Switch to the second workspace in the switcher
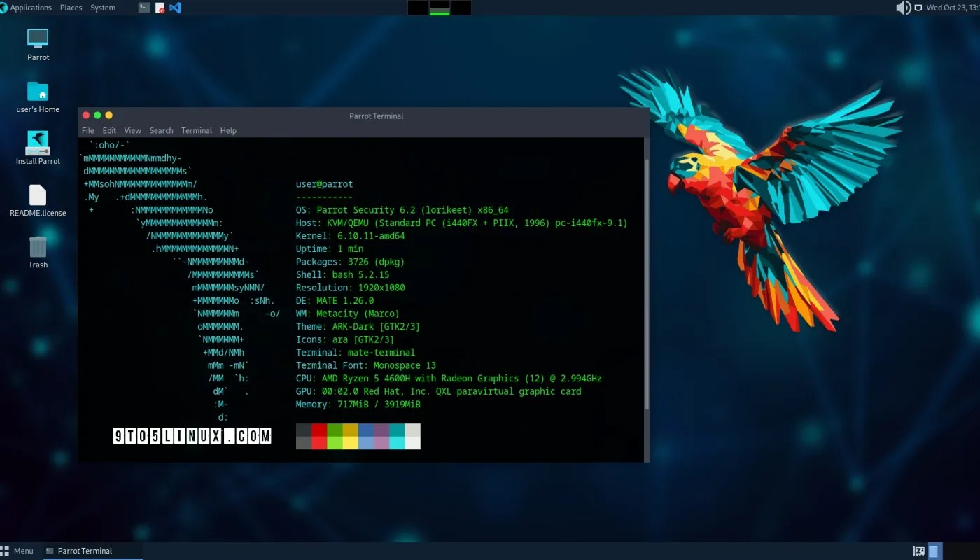Viewport: 980px width, 560px height. 439,8
